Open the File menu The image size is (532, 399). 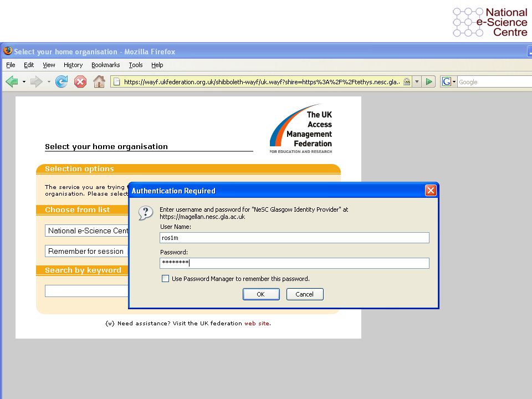pos(11,65)
